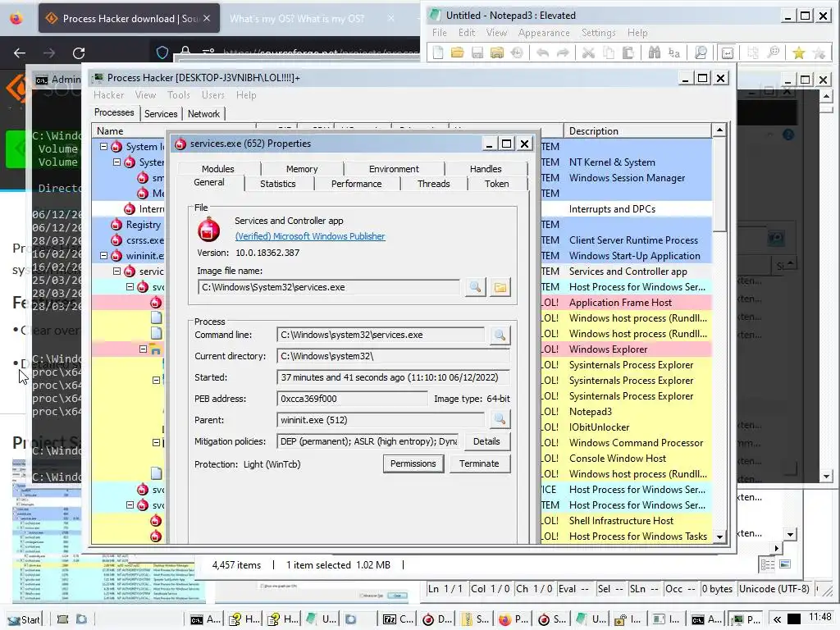This screenshot has width=840, height=630.
Task: Select the Statistics tab
Action: point(278,184)
